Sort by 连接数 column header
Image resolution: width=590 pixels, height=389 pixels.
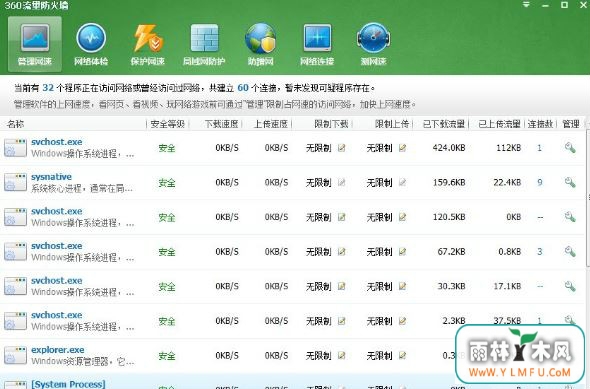[540, 124]
